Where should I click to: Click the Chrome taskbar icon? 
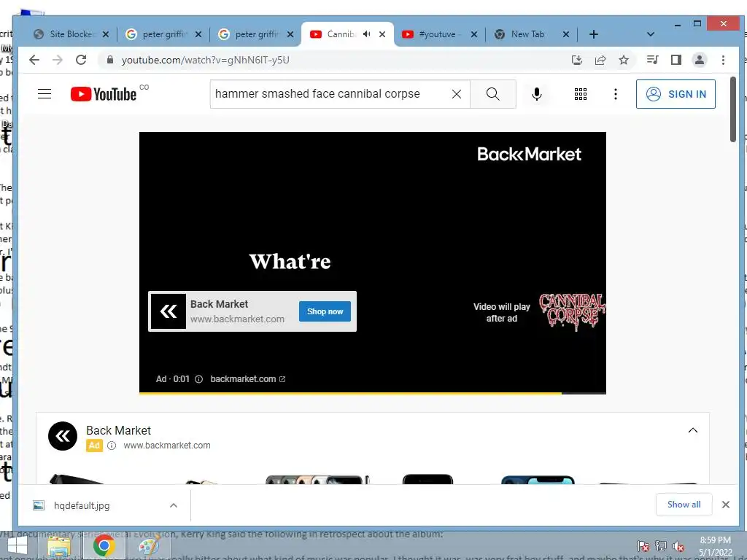tap(104, 545)
